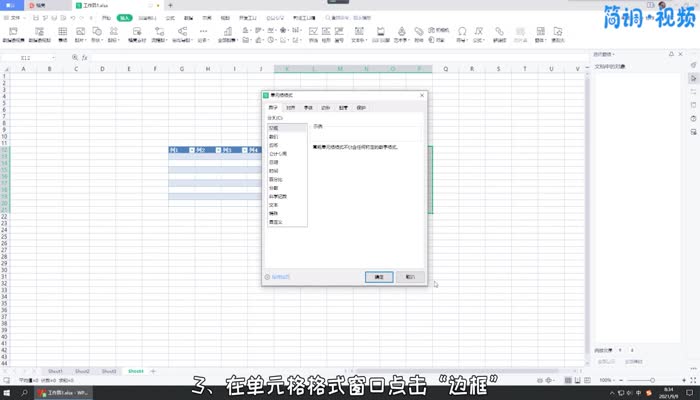Viewport: 700px width, 400px height.
Task: Click the name box showing E12
Action: pos(30,59)
